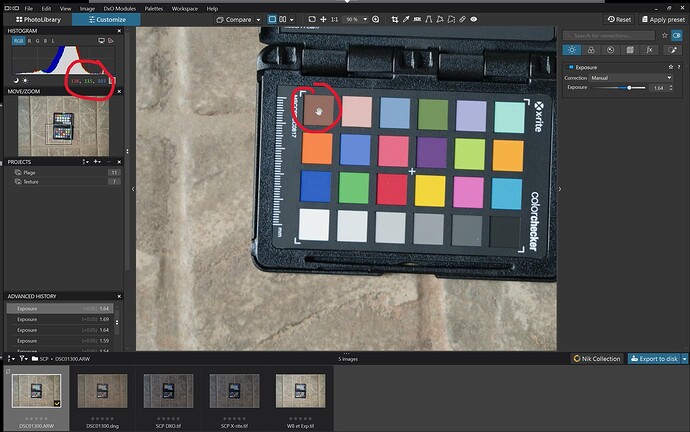Open the Light corrections tab icon
This screenshot has height=432, width=690.
click(572, 48)
